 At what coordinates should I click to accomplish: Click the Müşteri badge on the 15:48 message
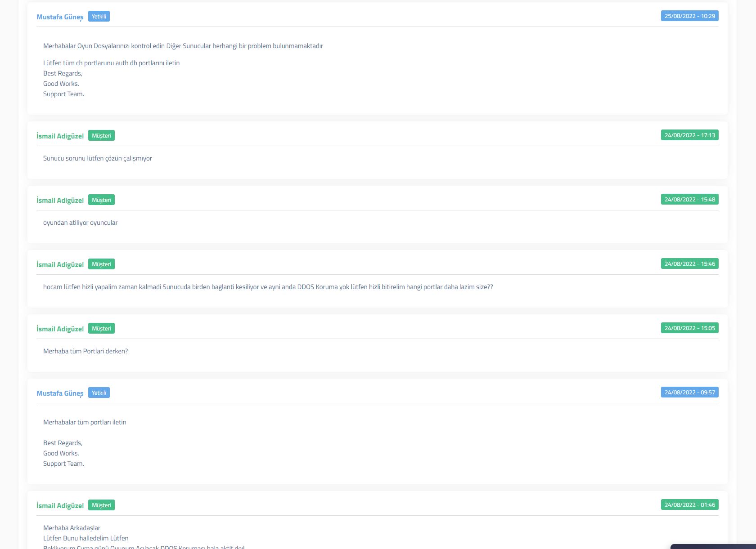click(x=101, y=200)
